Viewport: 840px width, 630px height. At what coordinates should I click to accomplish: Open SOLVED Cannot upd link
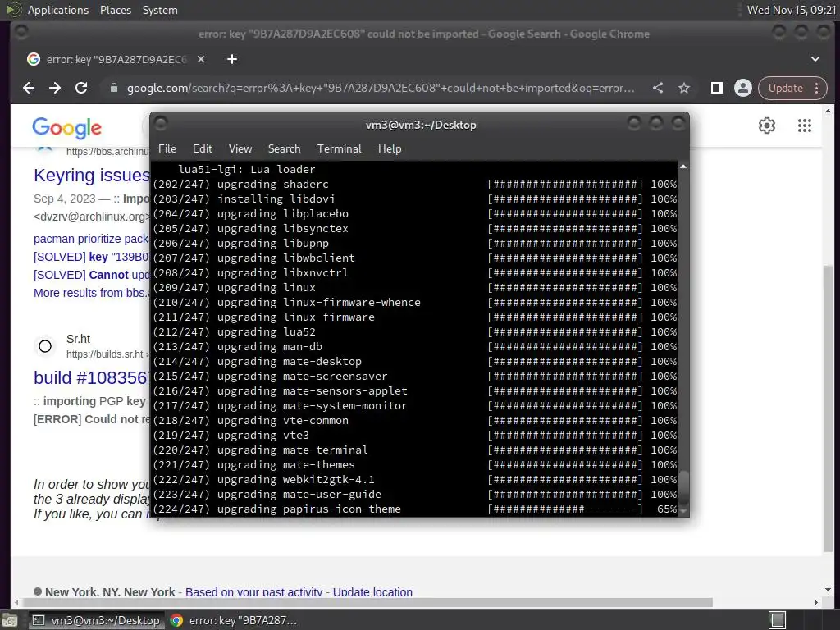(91, 275)
